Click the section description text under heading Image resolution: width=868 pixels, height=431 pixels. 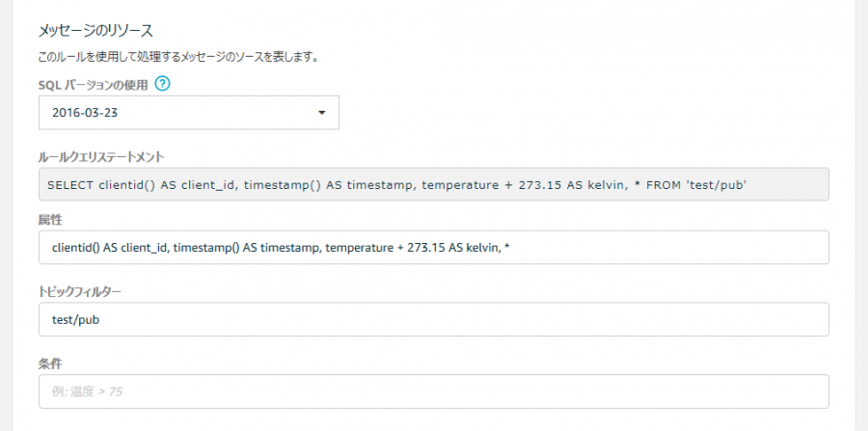[177, 57]
